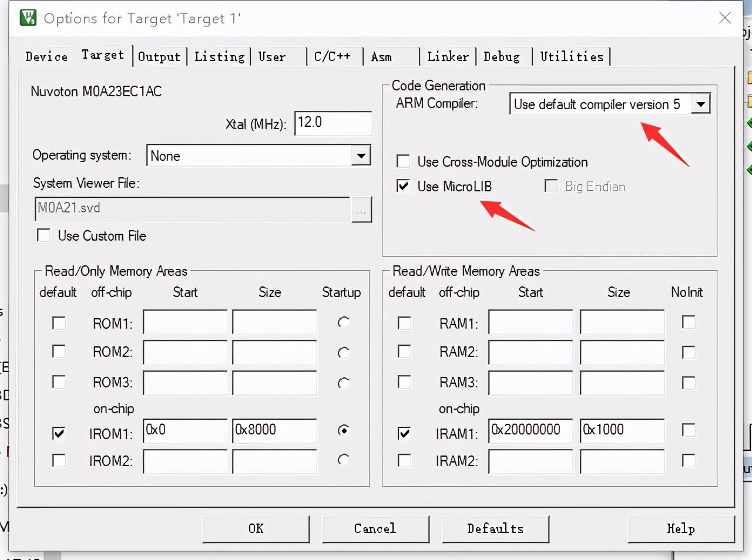Check the IROM2 default checkbox
The height and width of the screenshot is (560, 752).
point(59,460)
